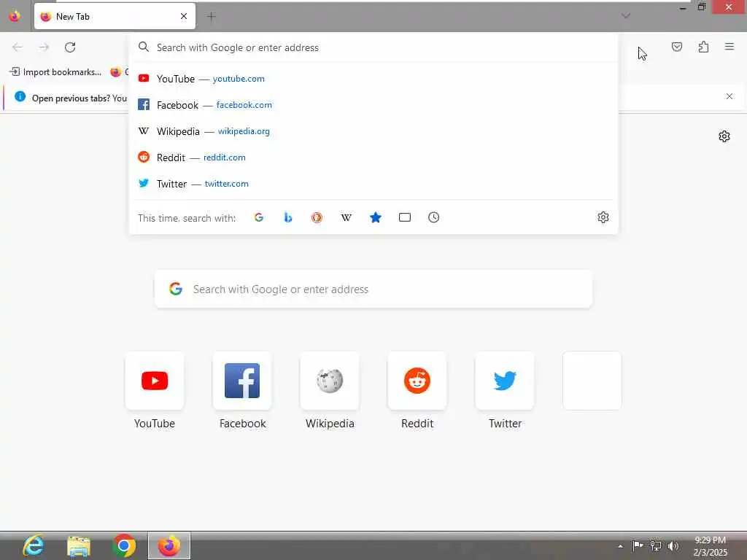Show hidden tray icons arrow
Viewport: 747px width, 560px height.
click(x=620, y=546)
